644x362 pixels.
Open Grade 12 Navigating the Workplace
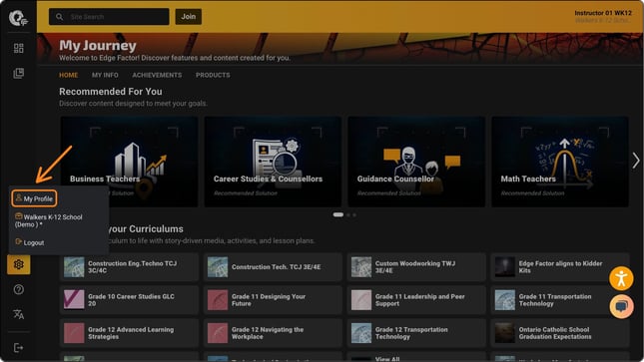273,333
